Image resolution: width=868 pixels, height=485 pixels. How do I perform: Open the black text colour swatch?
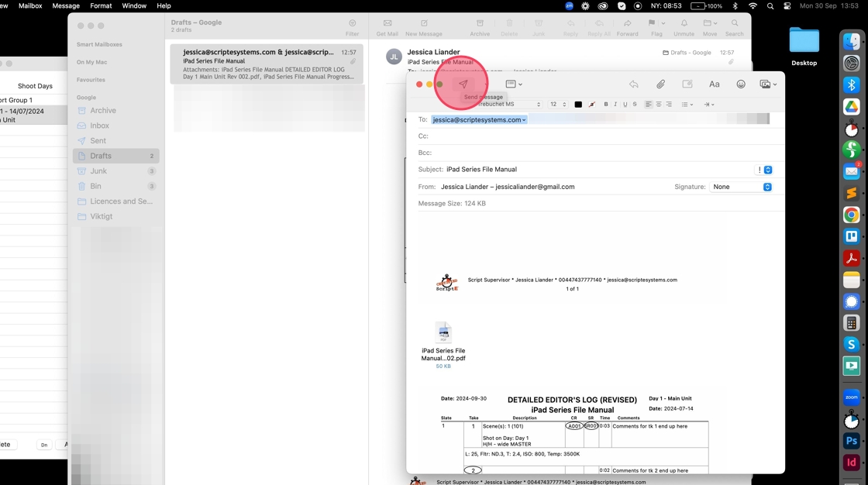coord(578,104)
